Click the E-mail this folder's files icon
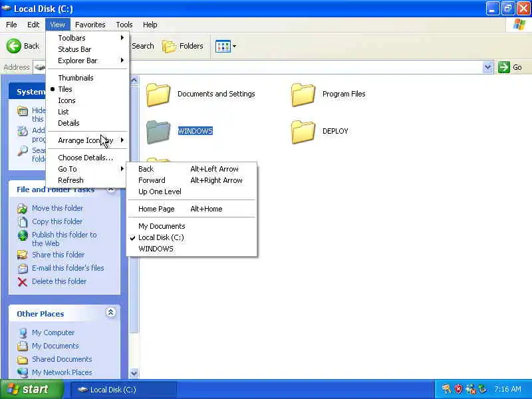 click(23, 269)
